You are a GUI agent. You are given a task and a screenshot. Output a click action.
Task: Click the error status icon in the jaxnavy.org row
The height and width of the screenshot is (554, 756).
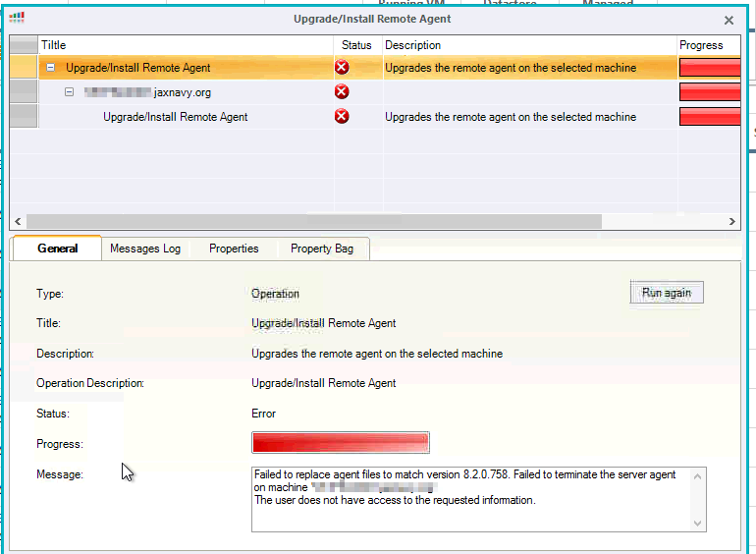click(342, 91)
